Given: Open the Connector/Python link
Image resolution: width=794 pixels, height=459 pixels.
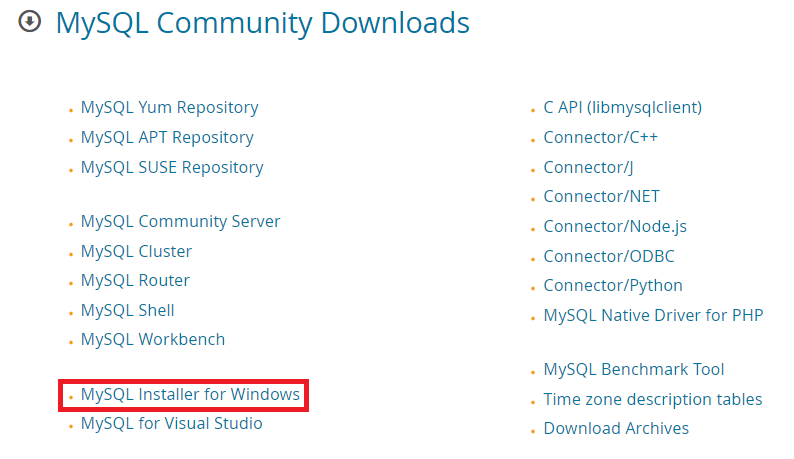Looking at the screenshot, I should pyautogui.click(x=613, y=285).
